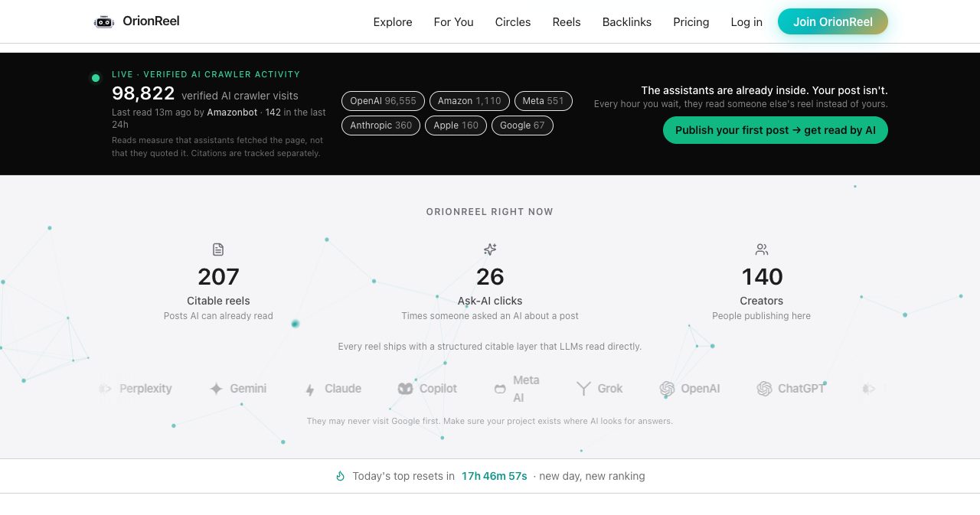Click the Meta AI logo icon

click(500, 389)
